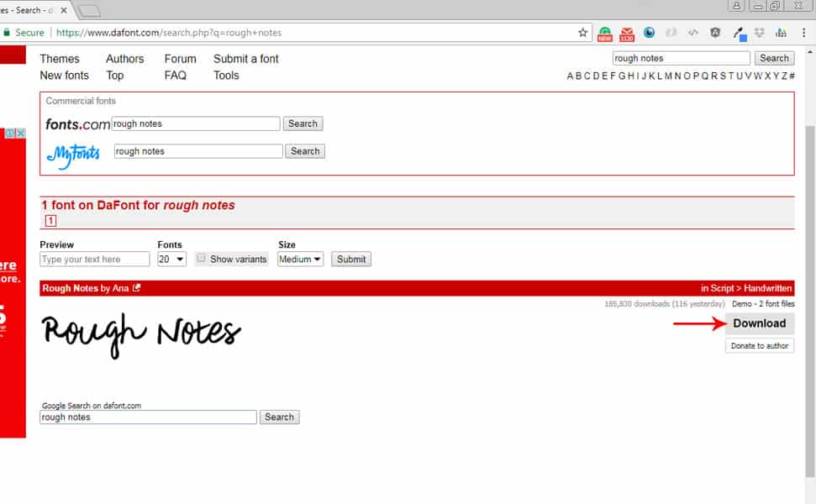Enable the Show variants checkbox
Image resolution: width=816 pixels, height=504 pixels.
pos(201,258)
